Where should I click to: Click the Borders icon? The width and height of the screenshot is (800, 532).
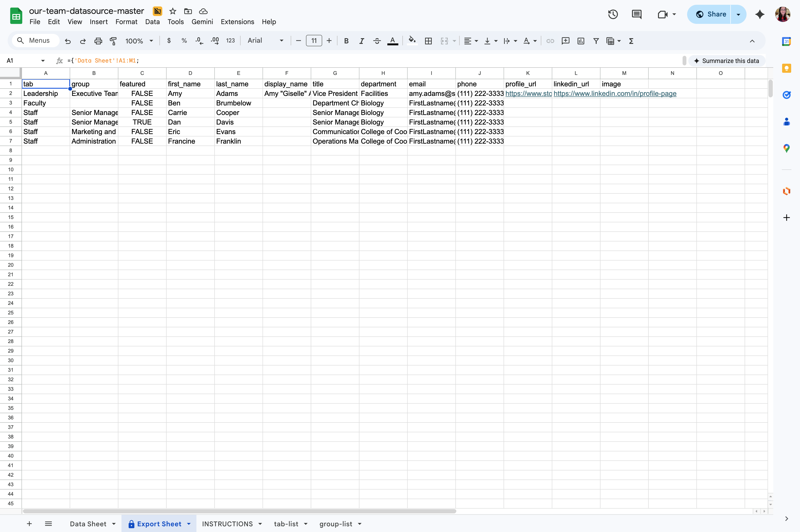[428, 41]
